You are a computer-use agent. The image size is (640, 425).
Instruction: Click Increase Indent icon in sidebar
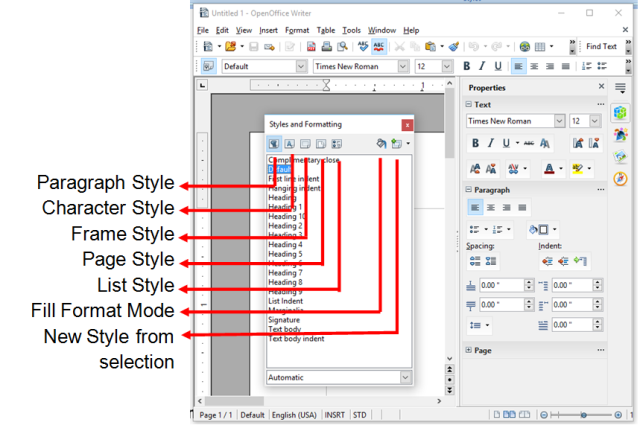[x=547, y=261]
